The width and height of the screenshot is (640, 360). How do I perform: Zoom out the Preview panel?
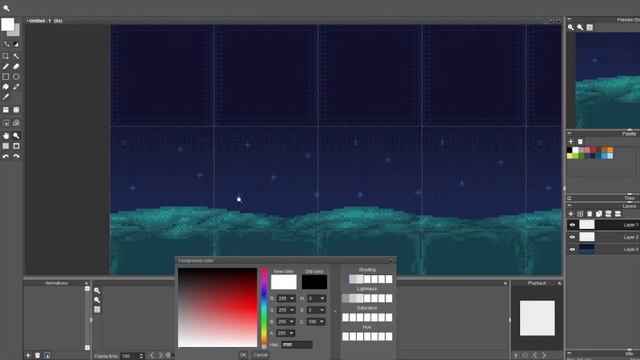[580, 27]
